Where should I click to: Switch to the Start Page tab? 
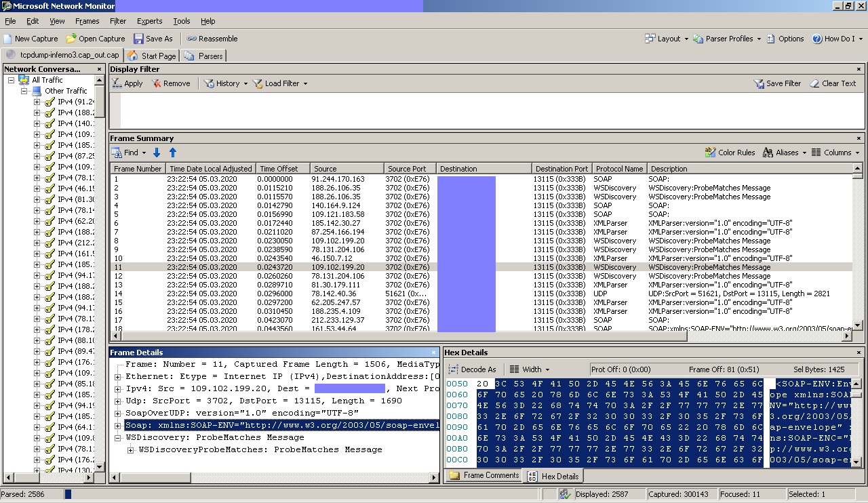click(152, 56)
